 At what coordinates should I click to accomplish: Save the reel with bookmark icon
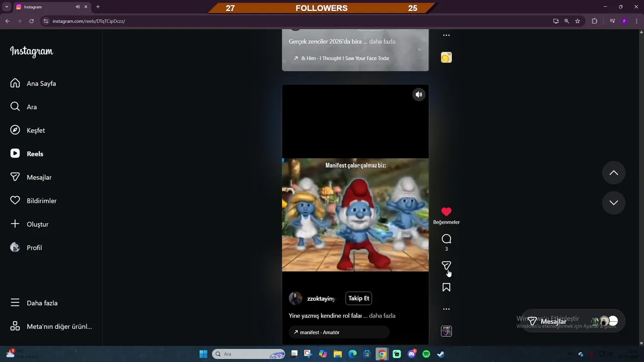(446, 288)
